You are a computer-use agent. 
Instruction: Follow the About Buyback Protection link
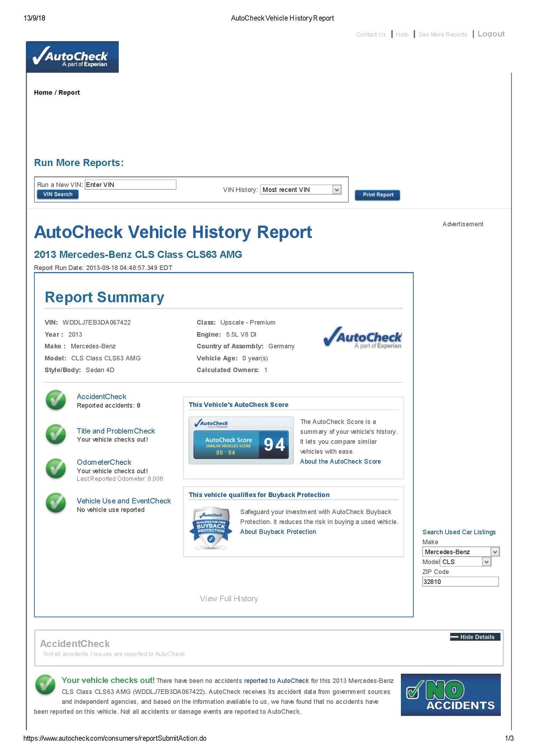point(278,532)
